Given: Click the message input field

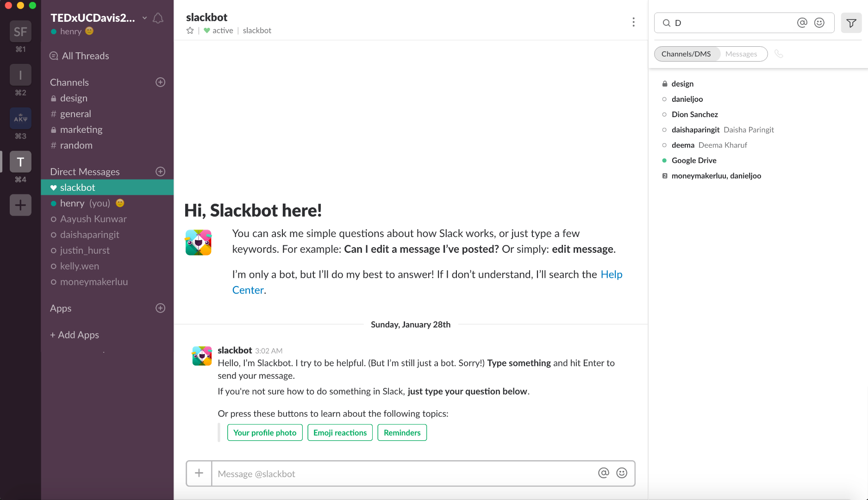Looking at the screenshot, I should (403, 474).
